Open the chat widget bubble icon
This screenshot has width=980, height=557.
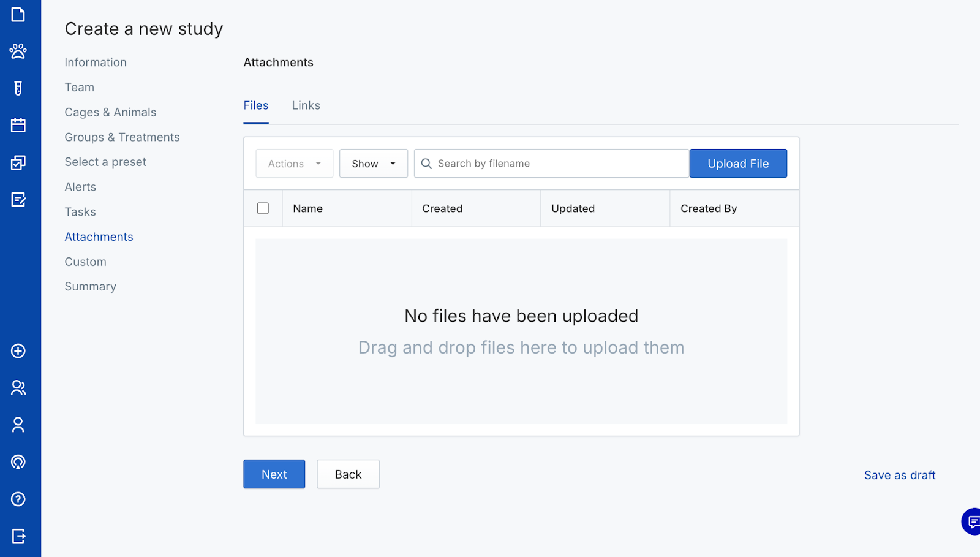(x=972, y=521)
